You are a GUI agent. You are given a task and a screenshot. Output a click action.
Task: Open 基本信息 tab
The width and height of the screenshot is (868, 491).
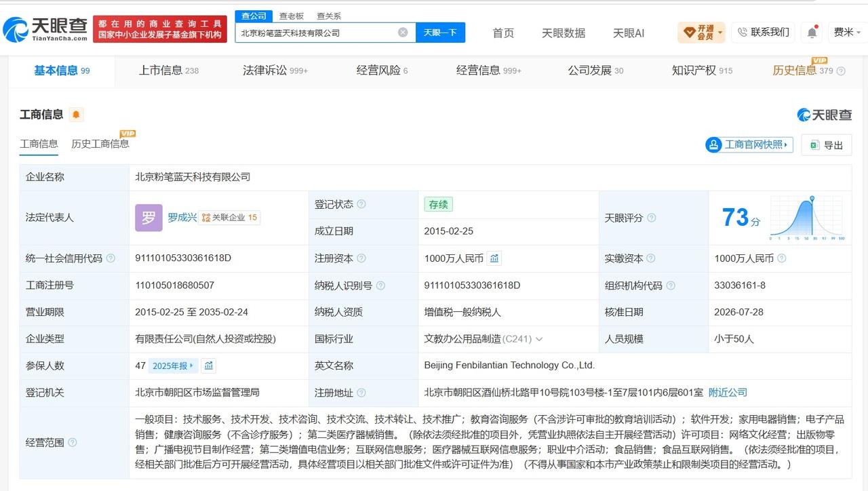pos(62,71)
